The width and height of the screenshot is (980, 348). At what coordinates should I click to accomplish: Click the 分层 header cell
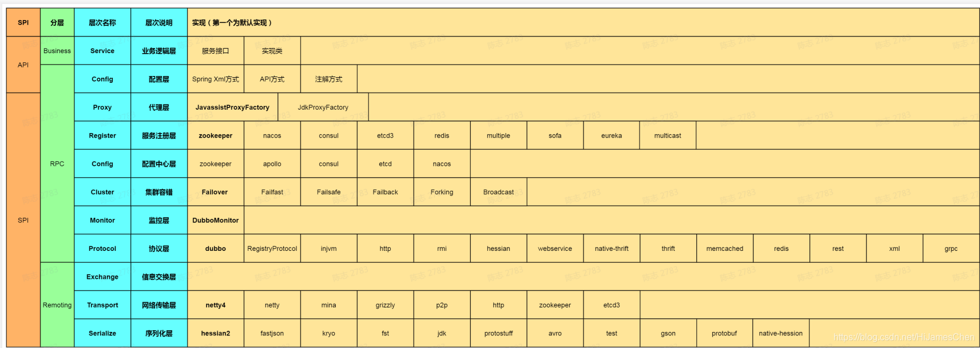point(57,23)
